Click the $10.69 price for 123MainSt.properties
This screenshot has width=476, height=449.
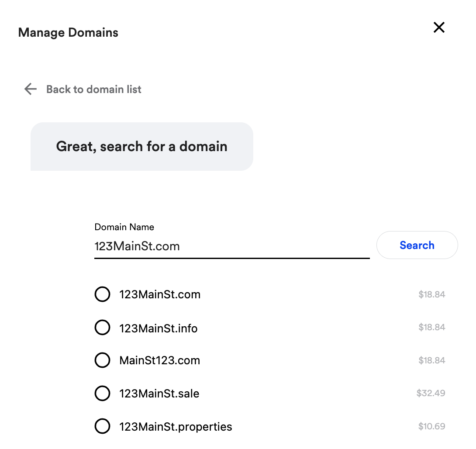pos(432,426)
